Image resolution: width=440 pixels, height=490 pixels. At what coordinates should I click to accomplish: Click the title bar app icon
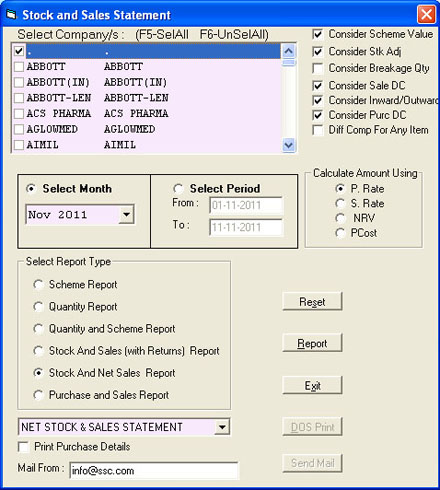(11, 15)
